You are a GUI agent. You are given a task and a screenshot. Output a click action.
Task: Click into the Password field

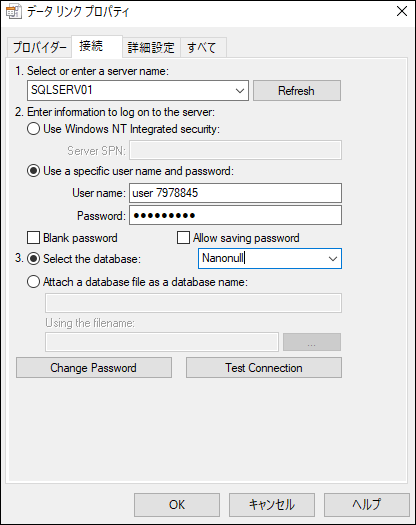point(235,215)
